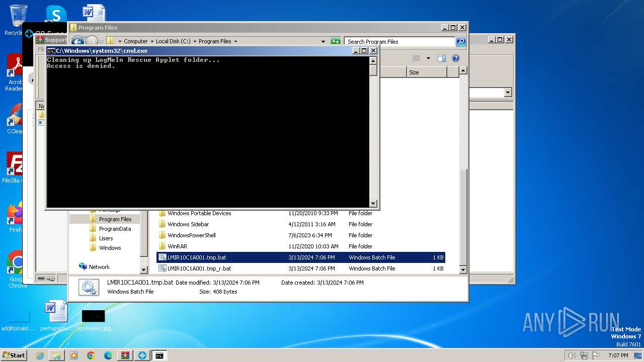The height and width of the screenshot is (362, 644).
Task: Click the WinRAR taskbar button
Action: coord(125,355)
